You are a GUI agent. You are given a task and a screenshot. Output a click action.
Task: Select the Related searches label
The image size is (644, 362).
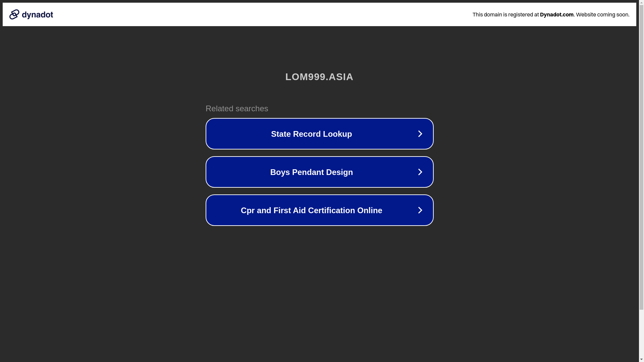pos(237,109)
